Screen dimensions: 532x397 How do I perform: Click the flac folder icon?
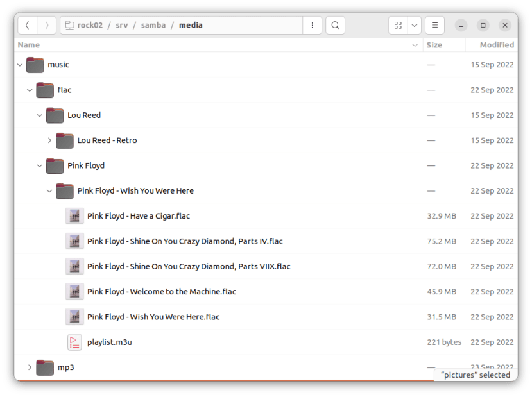pos(45,90)
